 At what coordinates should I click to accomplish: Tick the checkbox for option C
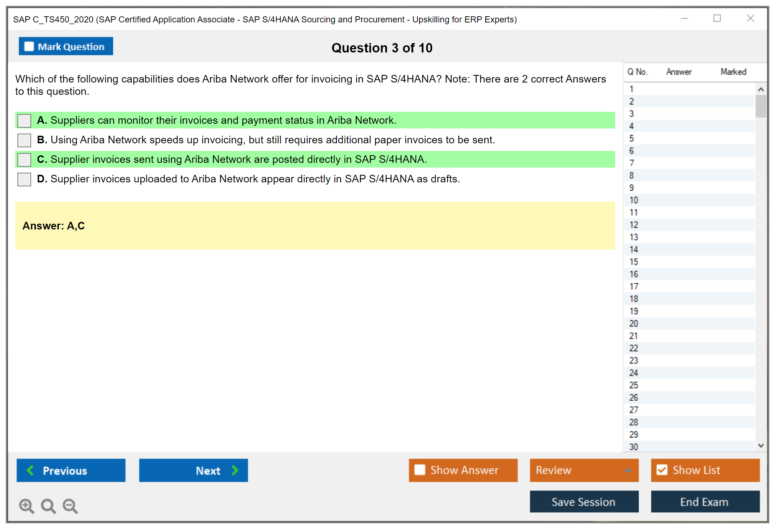[x=24, y=160]
